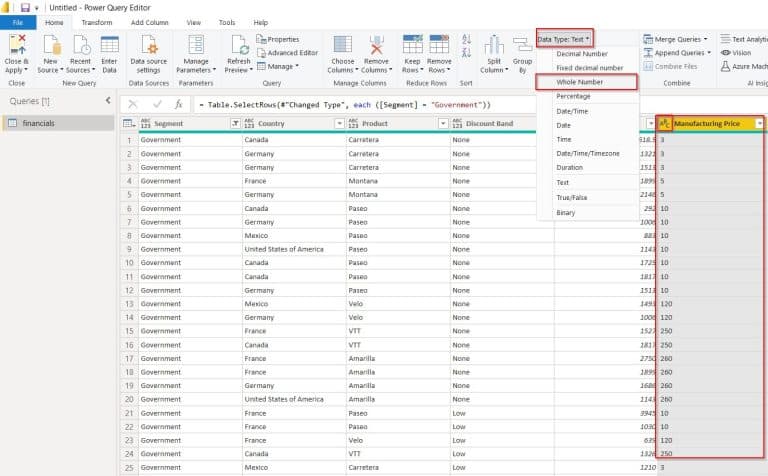
Task: Select Date/Time/Timezone data type
Action: (x=588, y=153)
